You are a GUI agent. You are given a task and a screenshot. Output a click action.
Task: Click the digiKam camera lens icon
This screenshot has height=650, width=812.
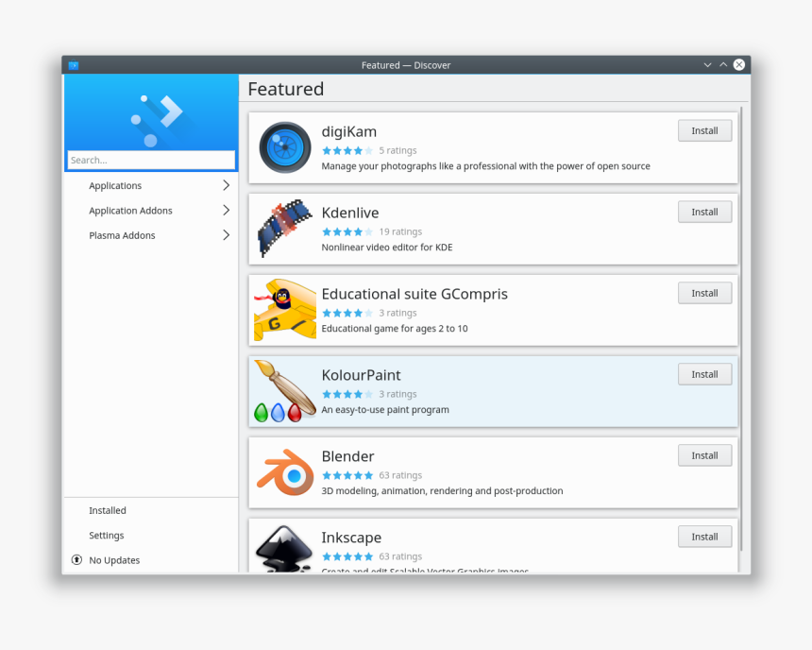pos(285,147)
